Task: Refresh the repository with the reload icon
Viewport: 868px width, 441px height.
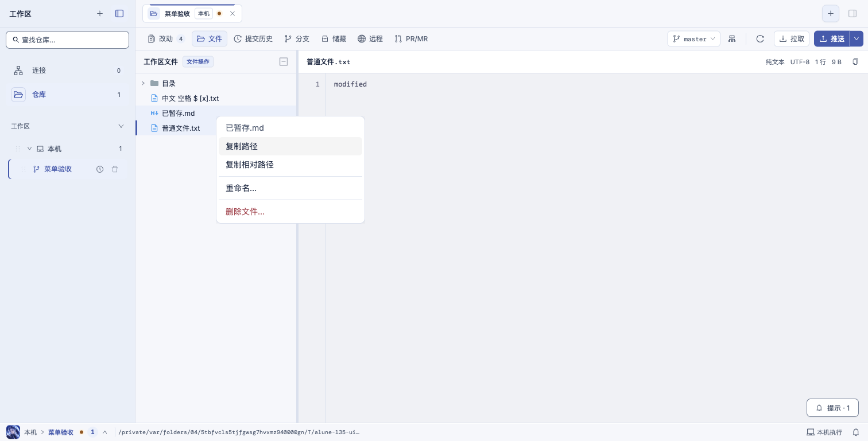Action: tap(760, 39)
